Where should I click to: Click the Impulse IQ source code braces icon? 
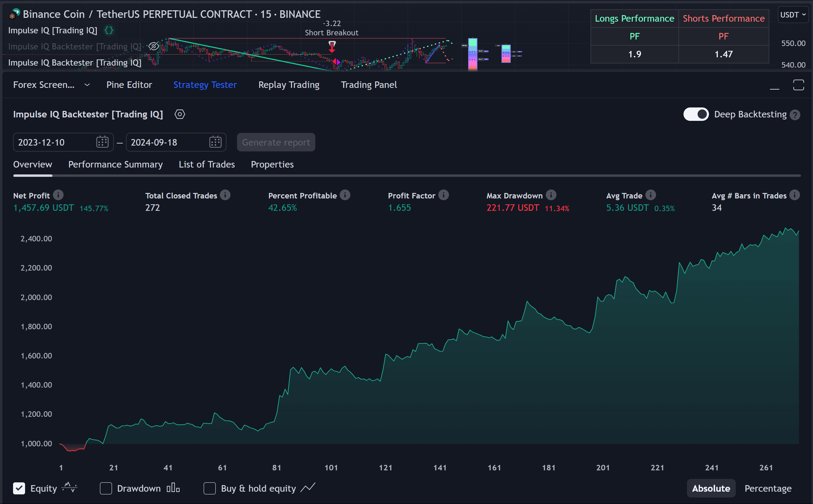[x=109, y=30]
